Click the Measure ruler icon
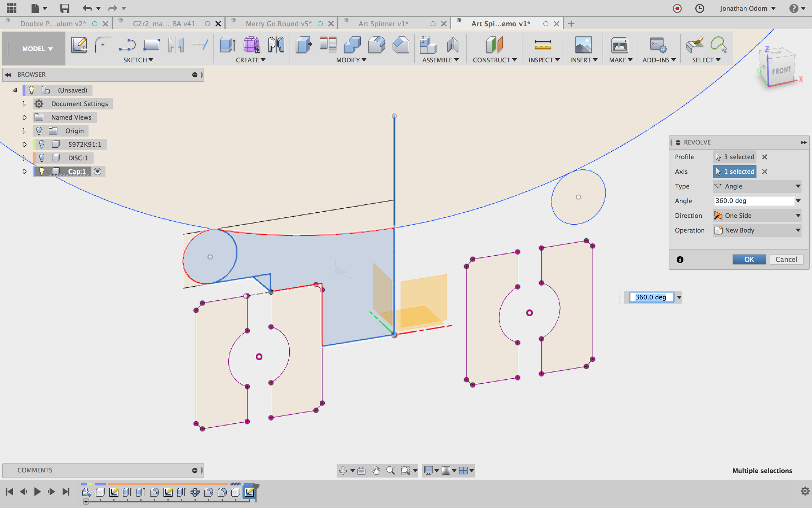812x508 pixels. tap(543, 45)
